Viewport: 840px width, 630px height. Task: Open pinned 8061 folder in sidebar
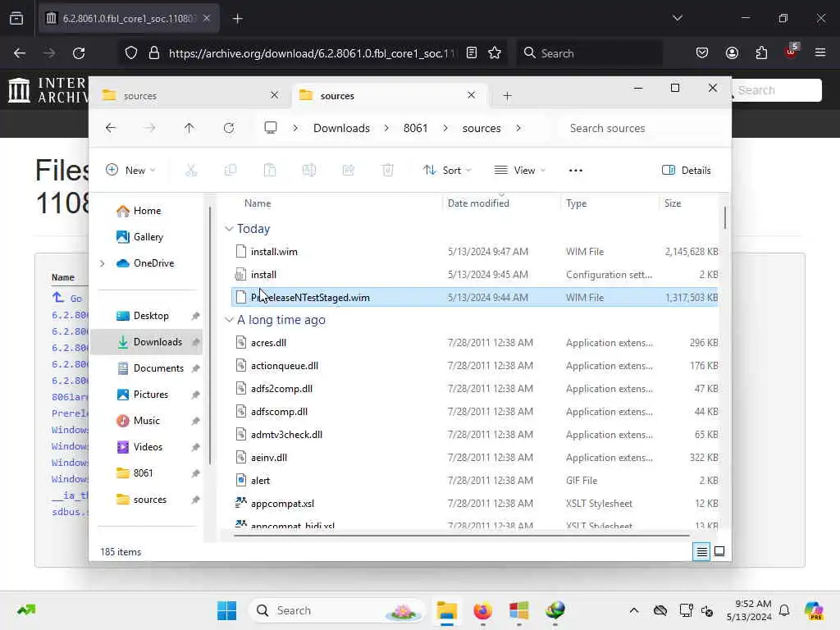tap(143, 473)
